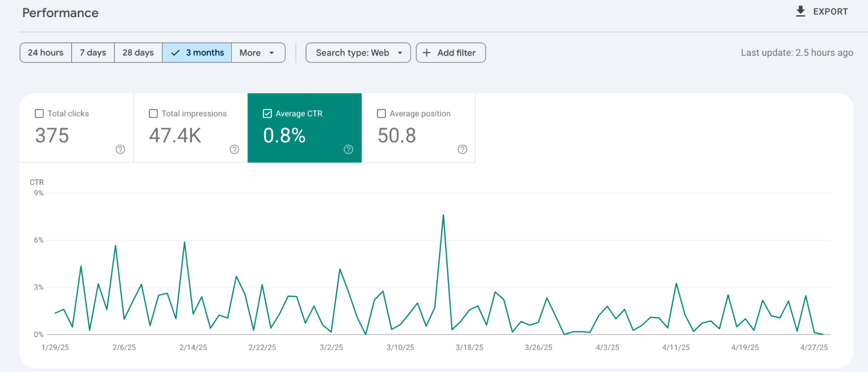Click the 2/6/25 date axis label

[124, 348]
